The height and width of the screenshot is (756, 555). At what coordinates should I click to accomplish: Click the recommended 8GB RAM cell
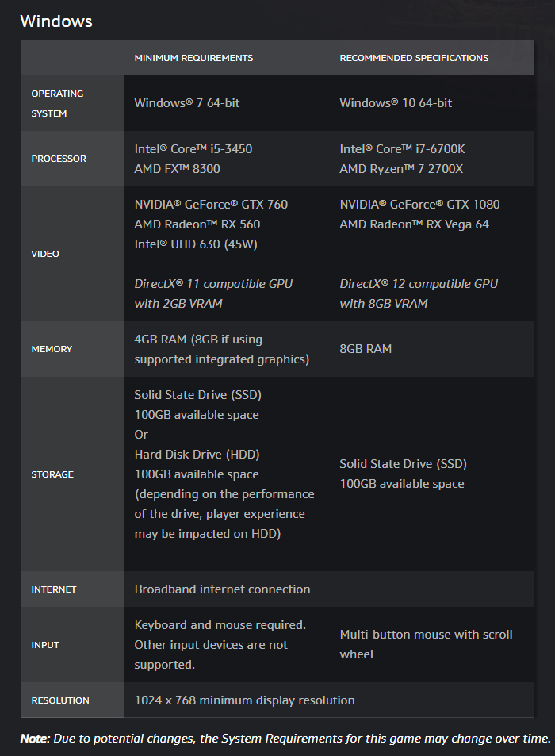point(366,349)
